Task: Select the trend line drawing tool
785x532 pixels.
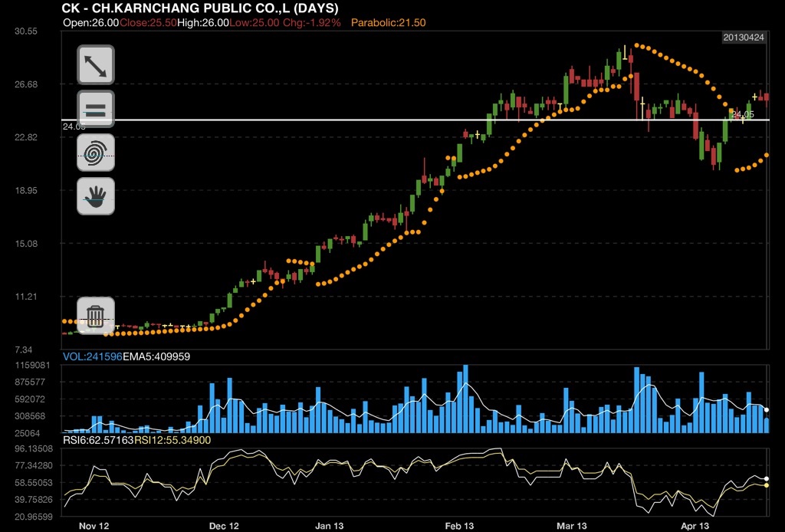Action: point(96,65)
